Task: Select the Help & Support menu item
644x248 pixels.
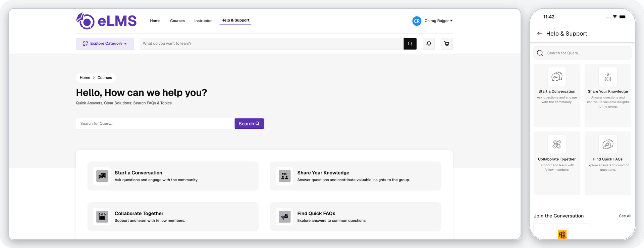Action: [x=235, y=20]
